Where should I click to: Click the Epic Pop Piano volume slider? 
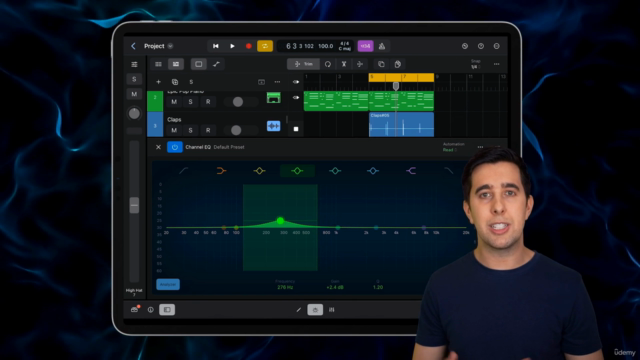point(241,102)
